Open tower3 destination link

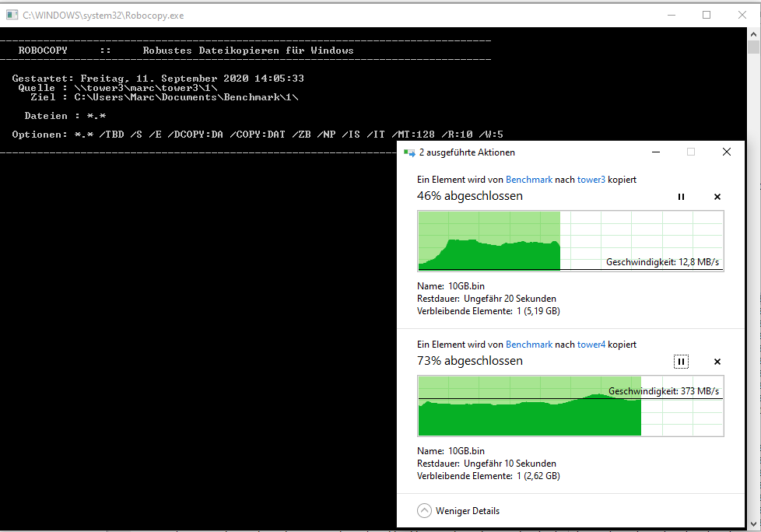[x=591, y=180]
